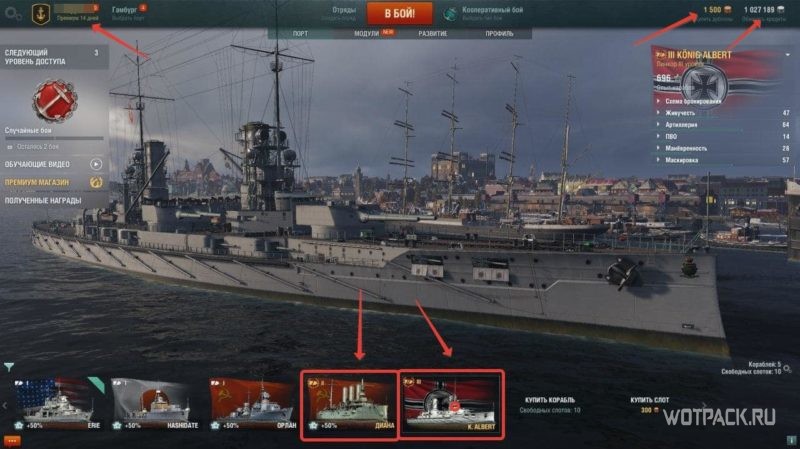Image resolution: width=800 pixels, height=449 pixels.
Task: Click the doubloons coin icon
Action: point(728,10)
